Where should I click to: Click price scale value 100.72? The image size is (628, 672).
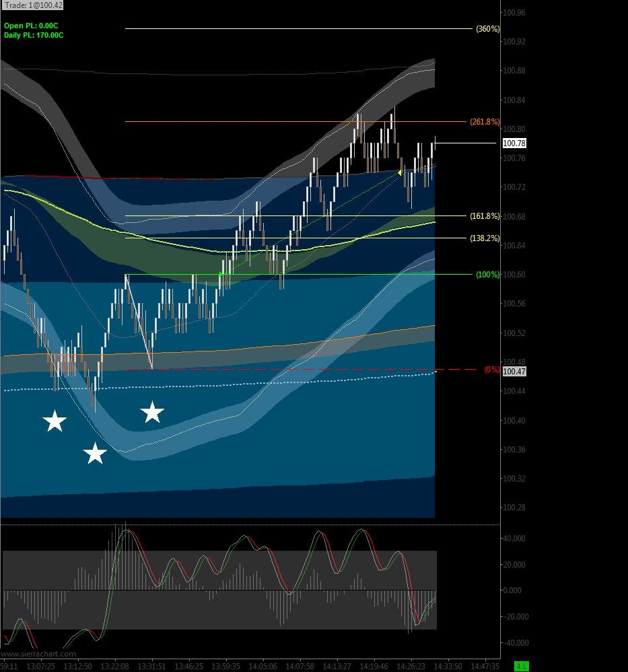pyautogui.click(x=514, y=187)
